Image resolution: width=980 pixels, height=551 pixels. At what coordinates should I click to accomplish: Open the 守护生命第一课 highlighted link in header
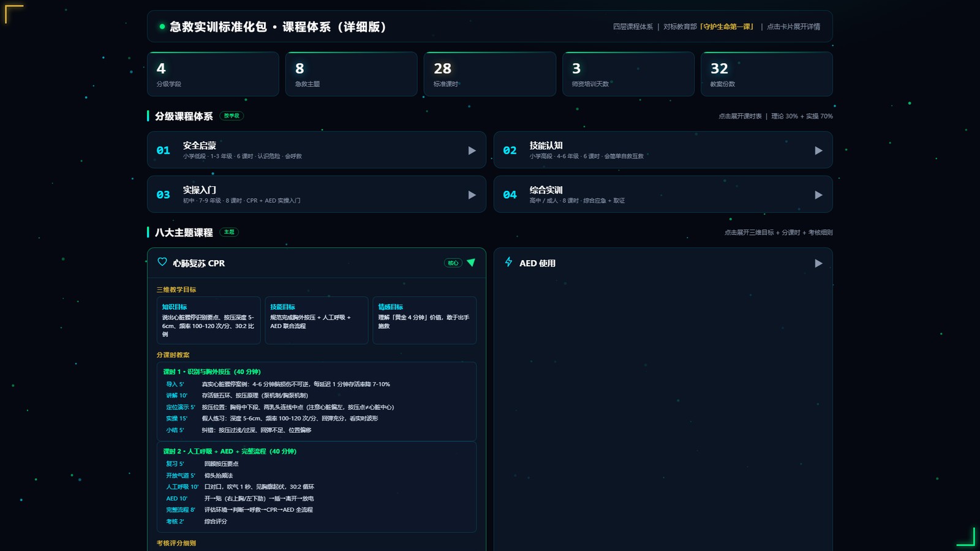(x=726, y=27)
